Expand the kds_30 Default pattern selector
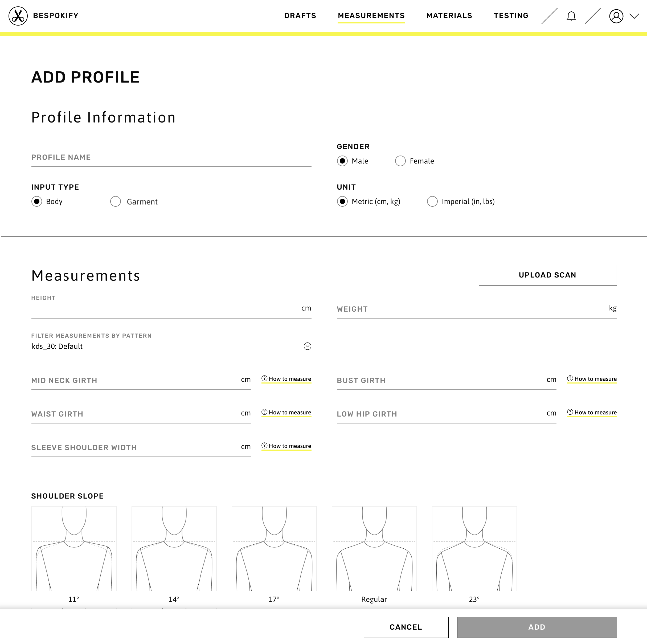647x644 pixels. click(307, 346)
